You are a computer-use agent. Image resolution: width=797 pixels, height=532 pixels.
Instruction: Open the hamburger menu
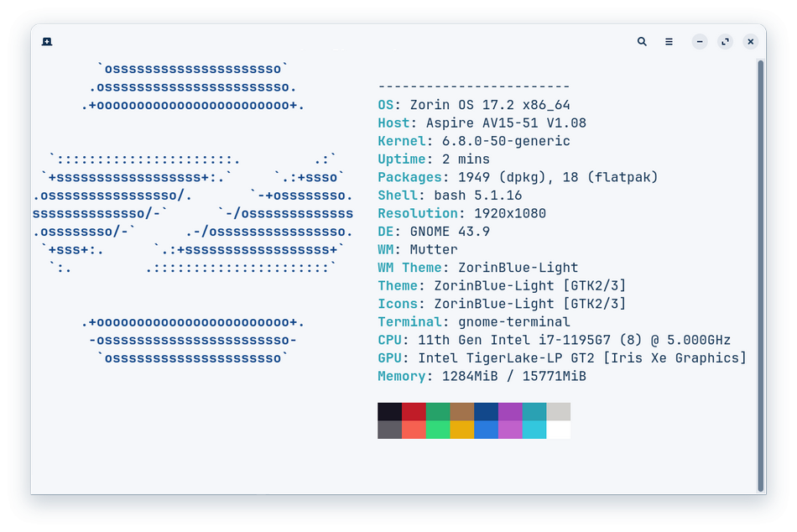coord(669,41)
